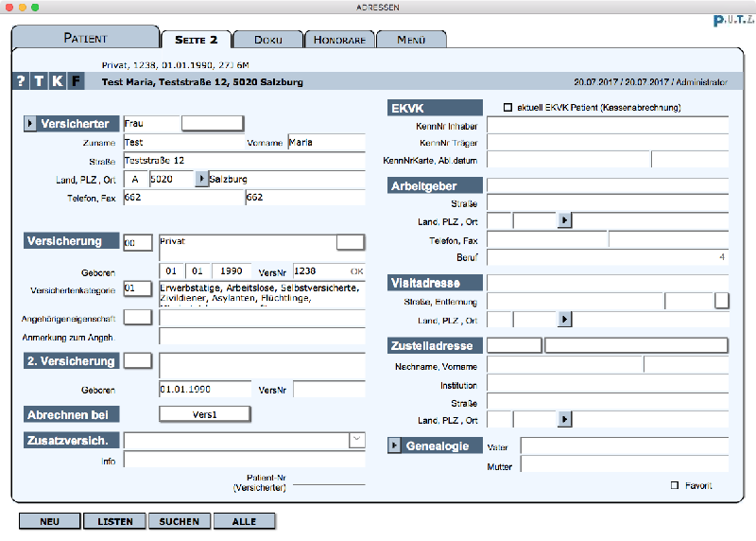This screenshot has height=541, width=756.
Task: Toggle the Favorit checkbox
Action: click(675, 485)
